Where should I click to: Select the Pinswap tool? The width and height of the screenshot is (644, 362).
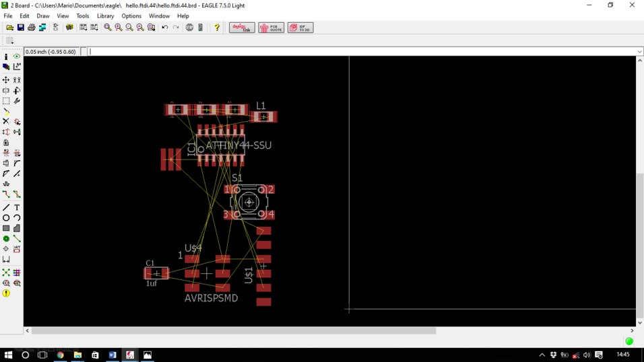pyautogui.click(x=6, y=132)
